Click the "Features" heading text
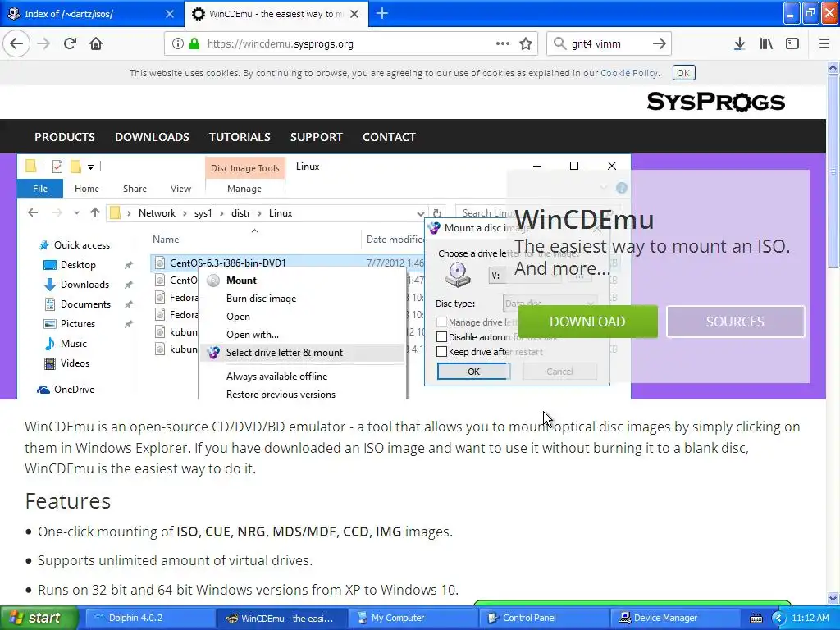This screenshot has height=630, width=840. click(68, 501)
